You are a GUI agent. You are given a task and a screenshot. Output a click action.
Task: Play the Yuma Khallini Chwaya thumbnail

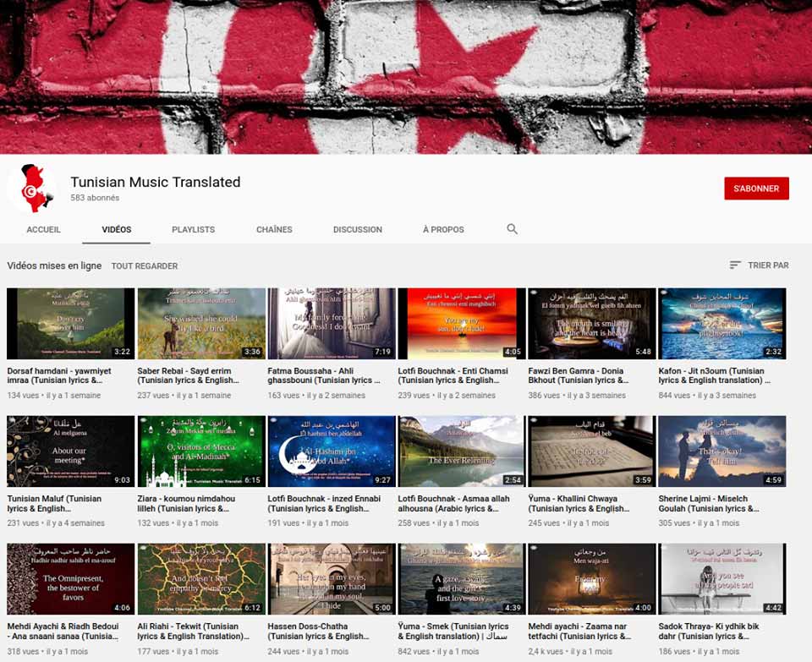pyautogui.click(x=592, y=451)
